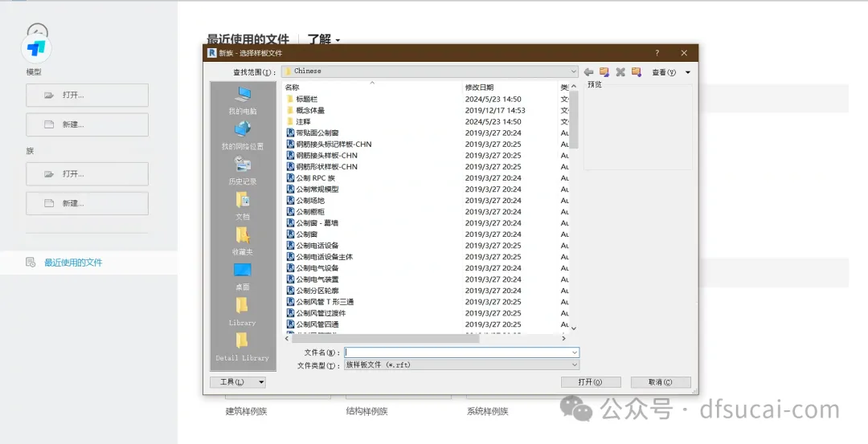Open 桌面 in the places sidebar
Screen dimensions: 868x444
tap(243, 277)
